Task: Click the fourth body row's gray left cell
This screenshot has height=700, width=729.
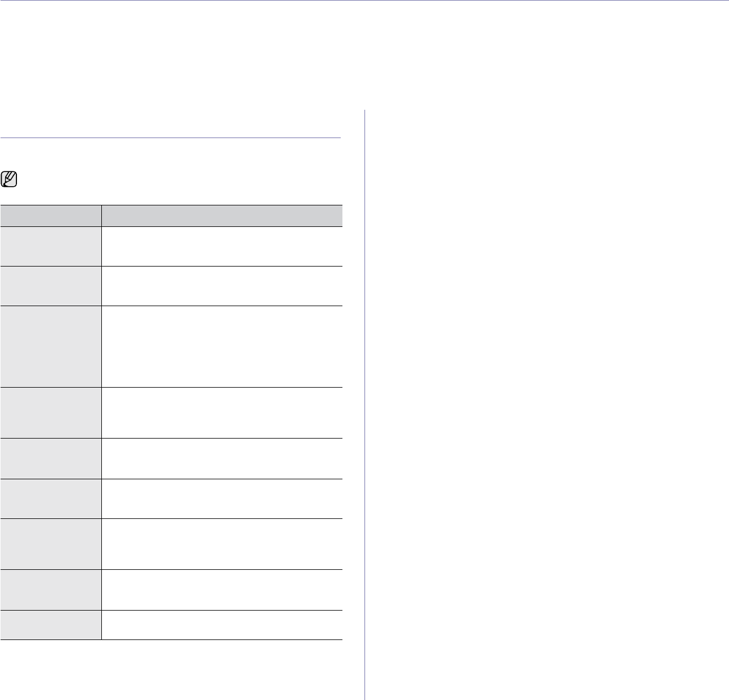Action: [51, 413]
